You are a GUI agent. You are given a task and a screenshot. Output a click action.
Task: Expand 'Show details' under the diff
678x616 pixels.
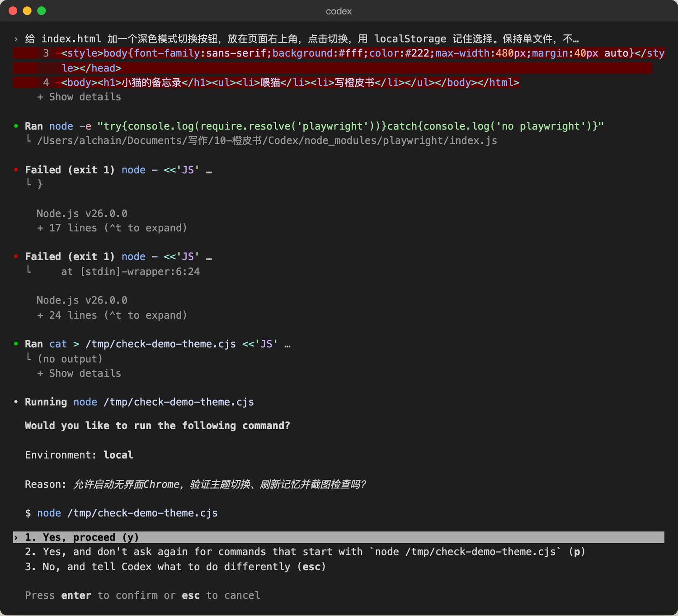(79, 97)
